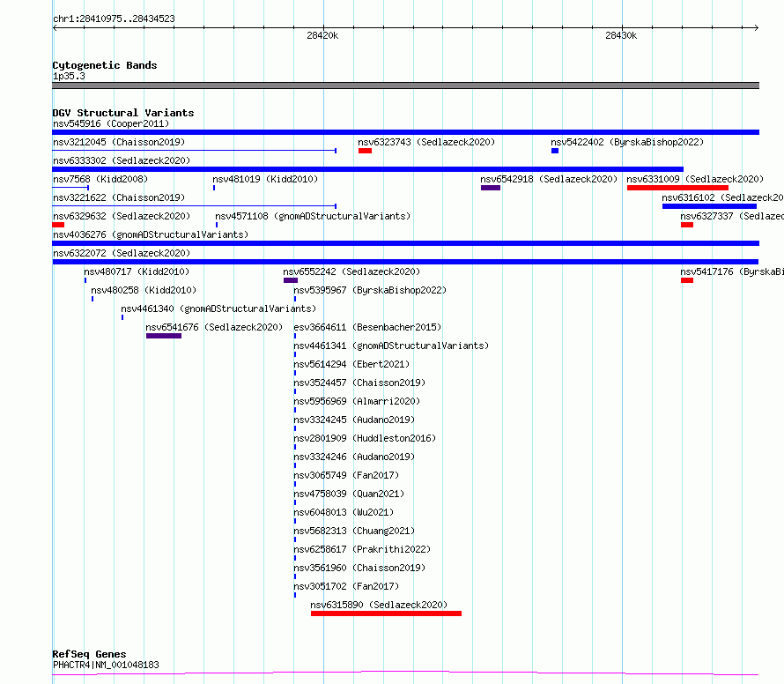Click the chr1:28410975..28434523 coordinate text
The image size is (784, 684).
point(114,19)
